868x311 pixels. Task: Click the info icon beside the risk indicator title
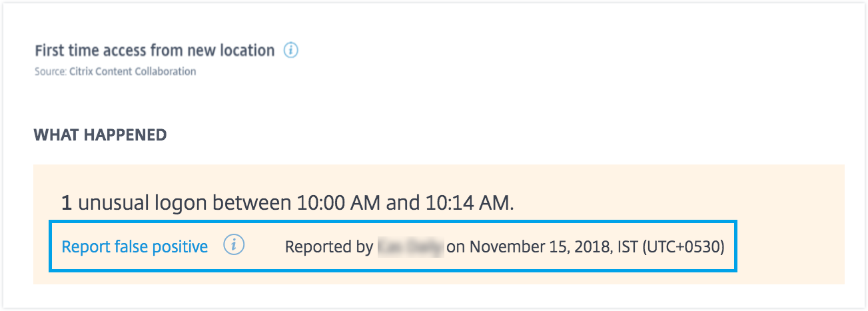click(x=290, y=51)
